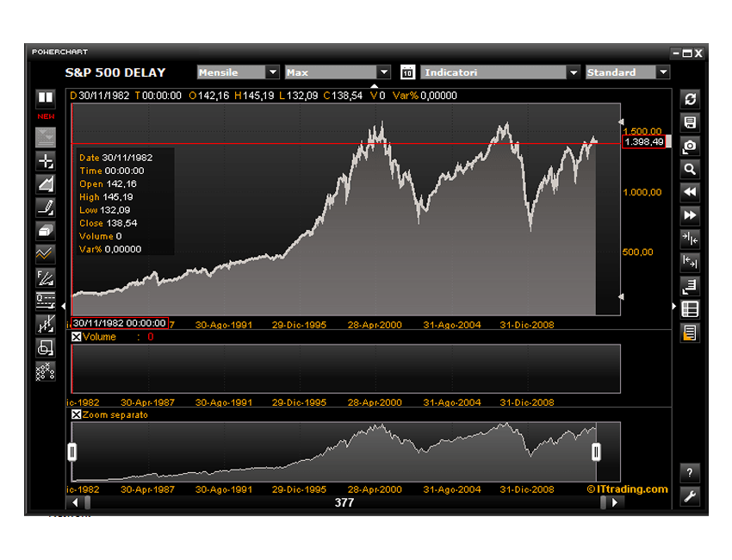
Task: Click the 500,00 price axis label
Action: (x=637, y=252)
